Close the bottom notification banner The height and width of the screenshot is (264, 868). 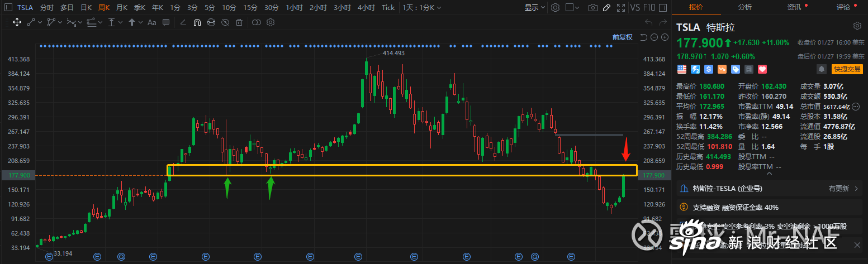tap(857, 244)
